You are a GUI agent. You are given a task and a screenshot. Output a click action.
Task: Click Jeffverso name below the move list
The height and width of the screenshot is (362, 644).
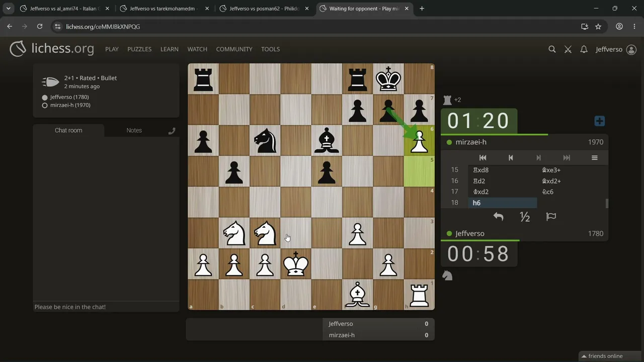click(x=470, y=234)
